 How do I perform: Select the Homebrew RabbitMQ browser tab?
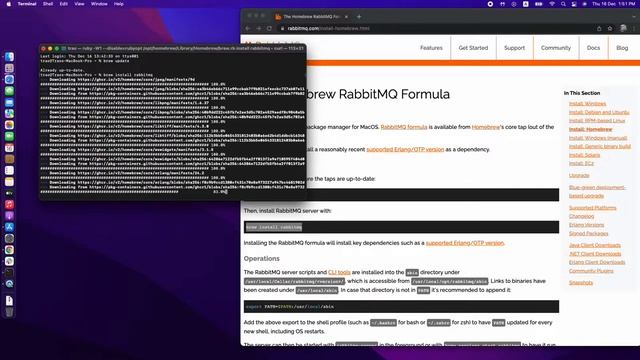312,17
